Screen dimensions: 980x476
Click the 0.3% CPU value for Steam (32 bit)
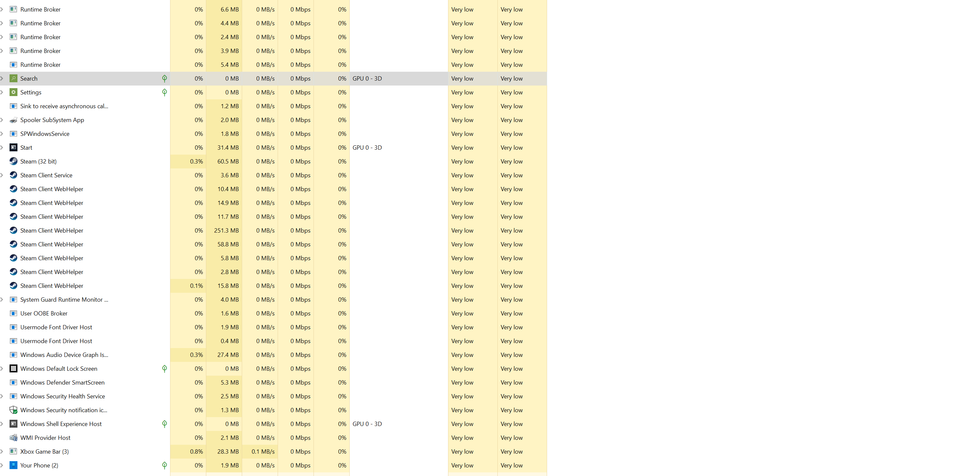point(196,161)
